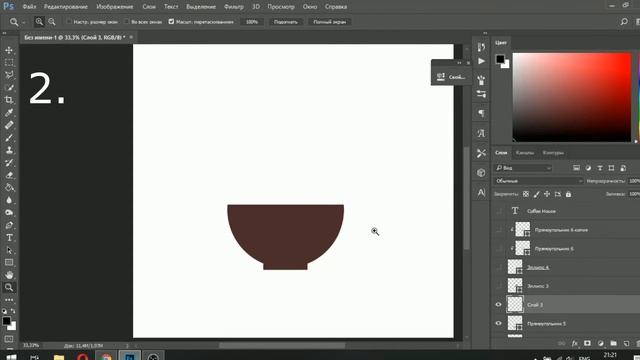Select the Eraser tool

point(9,175)
